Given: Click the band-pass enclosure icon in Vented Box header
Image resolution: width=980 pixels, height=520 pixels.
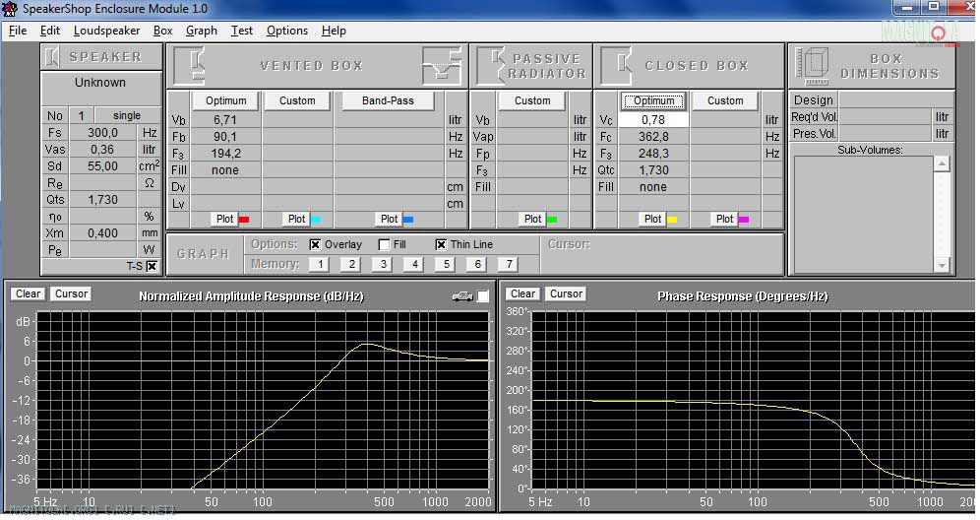Looking at the screenshot, I should click(x=441, y=66).
